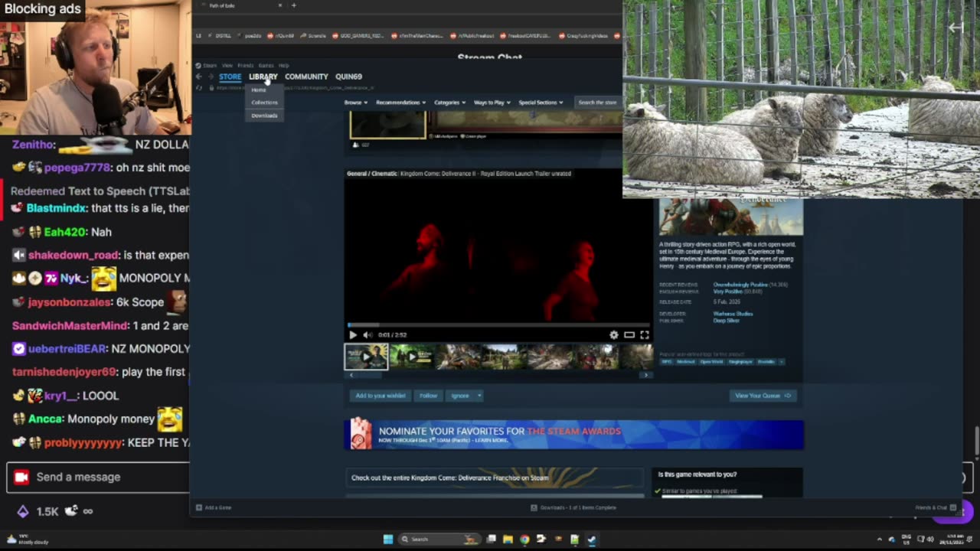This screenshot has width=980, height=551.
Task: Open the Steam Awards nomination banner
Action: pyautogui.click(x=574, y=435)
